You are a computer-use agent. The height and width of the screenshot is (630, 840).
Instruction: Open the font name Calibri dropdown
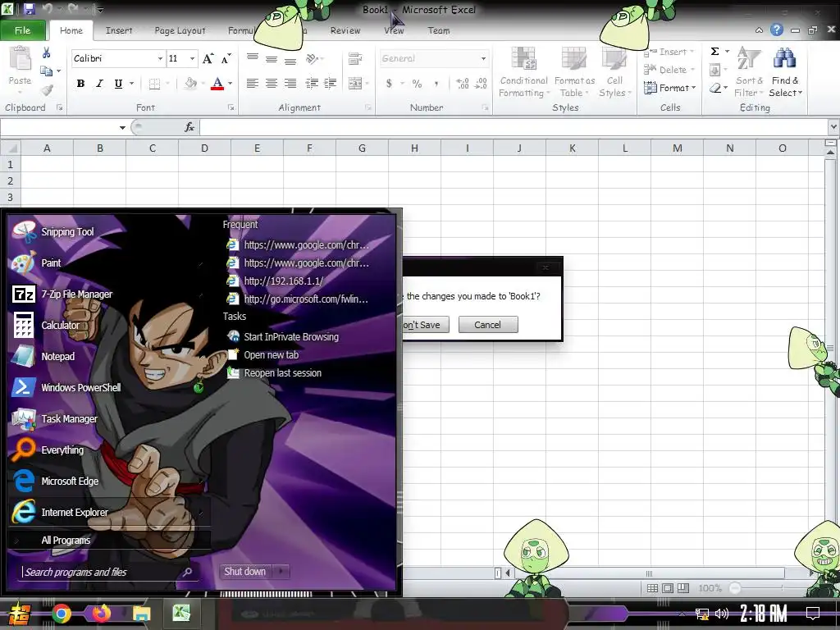tap(160, 58)
